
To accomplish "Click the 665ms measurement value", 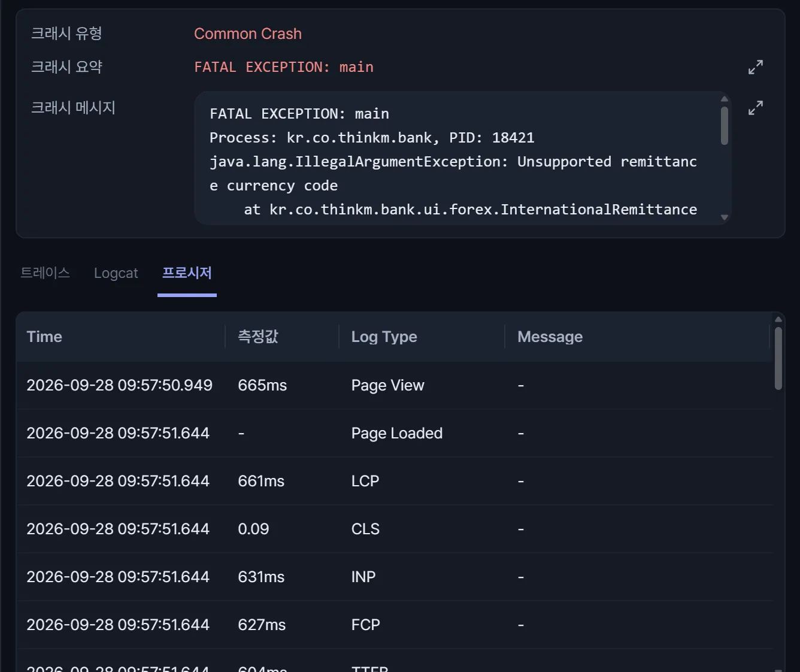I will tap(262, 385).
